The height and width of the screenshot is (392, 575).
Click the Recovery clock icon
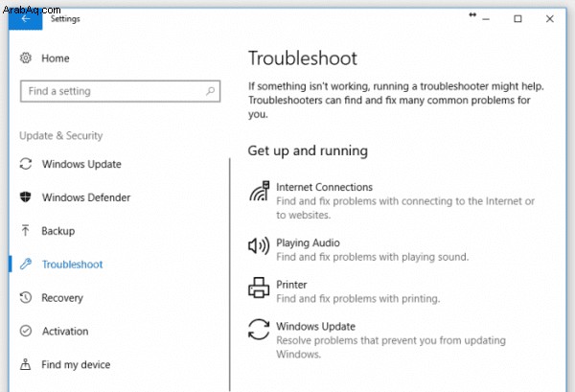(26, 297)
